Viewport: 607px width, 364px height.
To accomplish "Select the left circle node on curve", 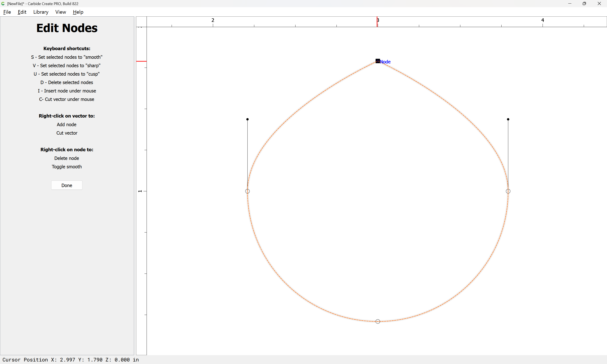I will 247,191.
